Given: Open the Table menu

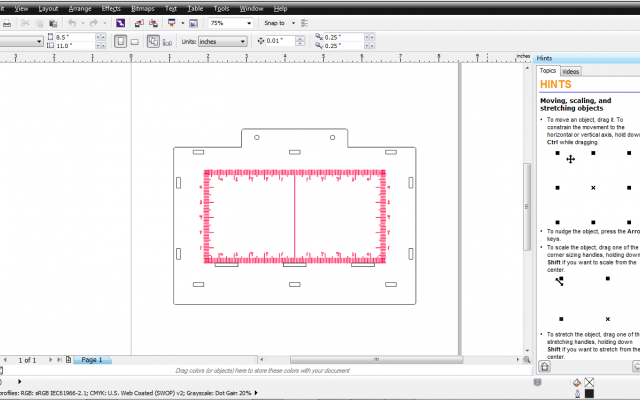Looking at the screenshot, I should (x=195, y=9).
